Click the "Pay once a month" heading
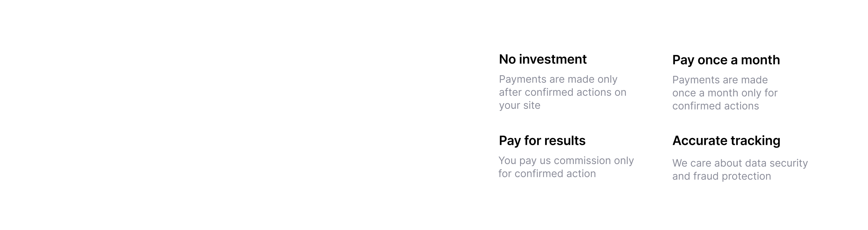Image resolution: width=868 pixels, height=230 pixels. click(726, 60)
